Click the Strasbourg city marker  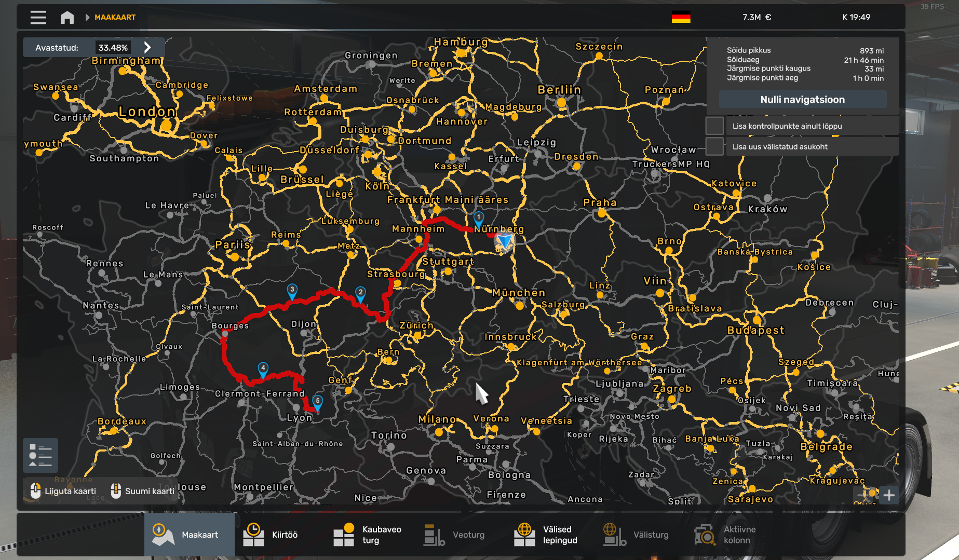pyautogui.click(x=397, y=283)
